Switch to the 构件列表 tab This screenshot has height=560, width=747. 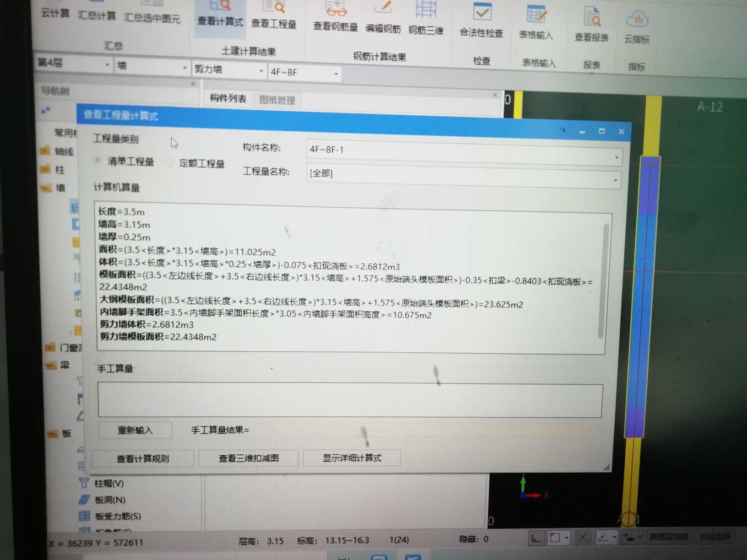(x=228, y=98)
